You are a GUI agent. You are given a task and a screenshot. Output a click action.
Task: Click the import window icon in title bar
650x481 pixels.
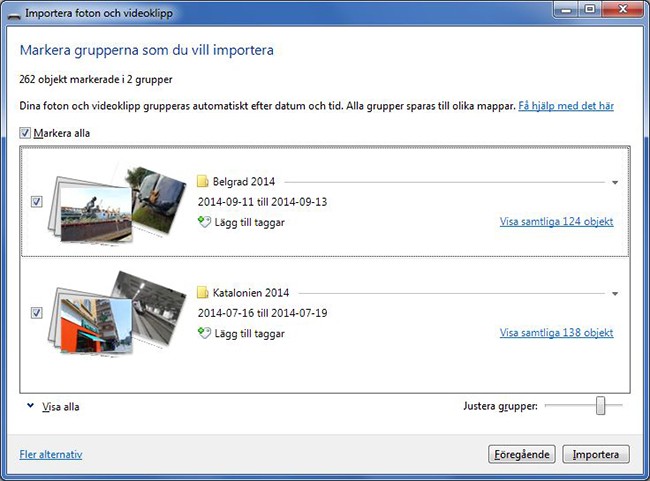point(13,10)
